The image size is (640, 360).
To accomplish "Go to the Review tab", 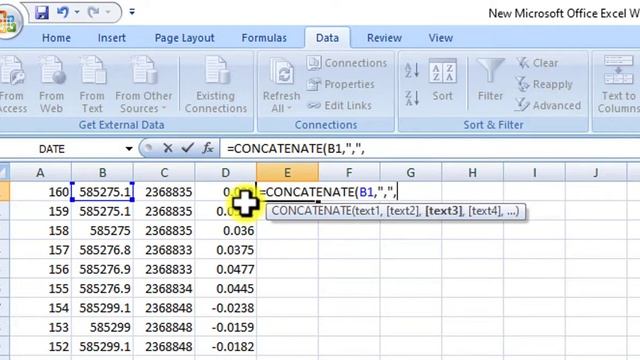I will (x=384, y=38).
